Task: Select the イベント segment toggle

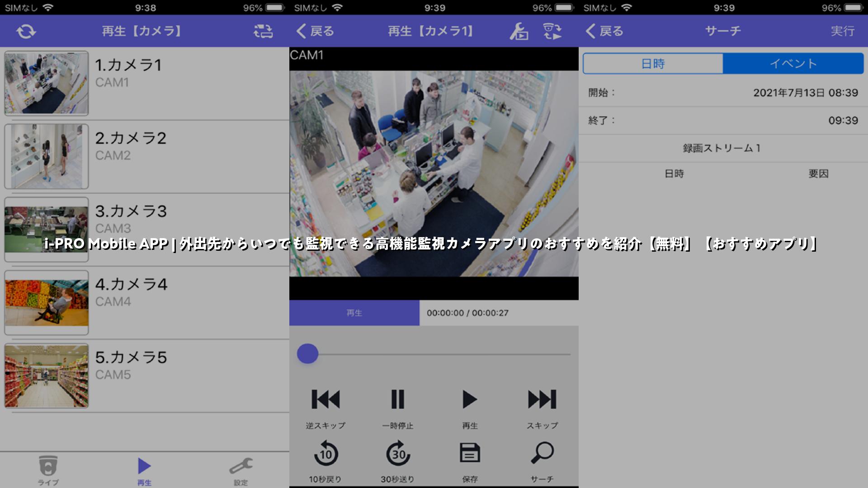Action: [x=793, y=64]
